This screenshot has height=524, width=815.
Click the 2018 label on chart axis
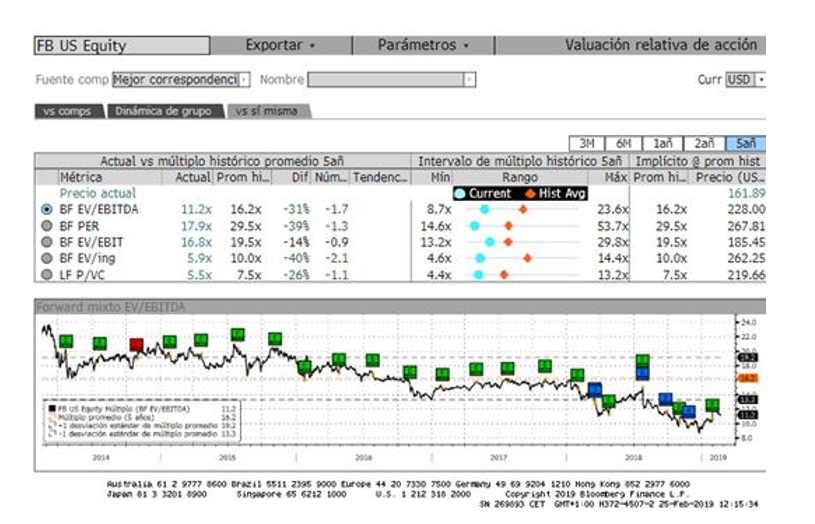click(x=633, y=458)
